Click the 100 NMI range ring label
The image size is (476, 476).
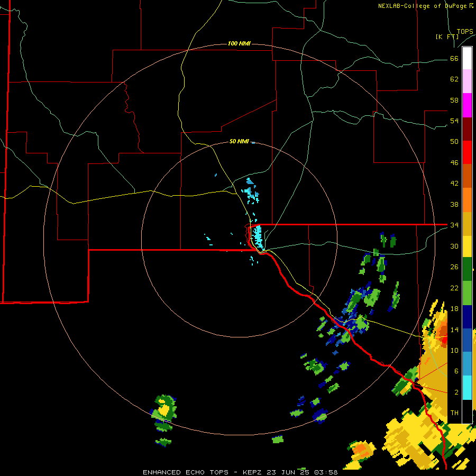(x=239, y=44)
